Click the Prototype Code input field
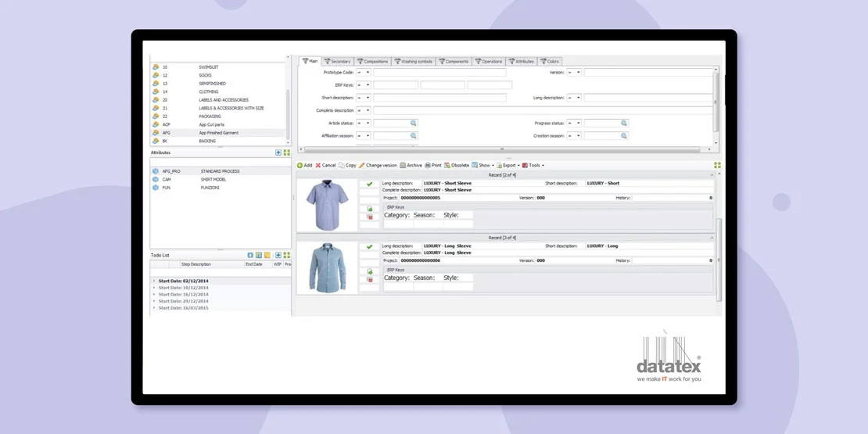 [x=439, y=73]
